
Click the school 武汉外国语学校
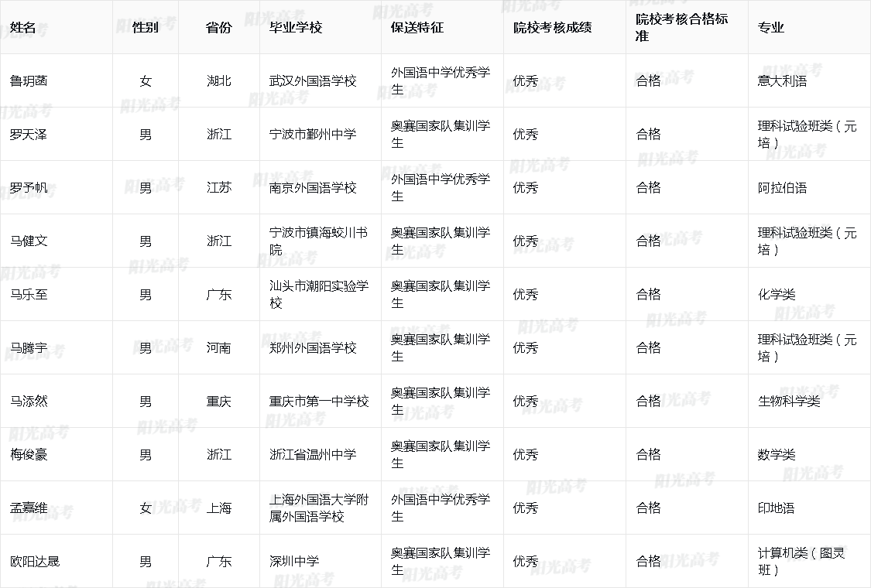pyautogui.click(x=313, y=81)
